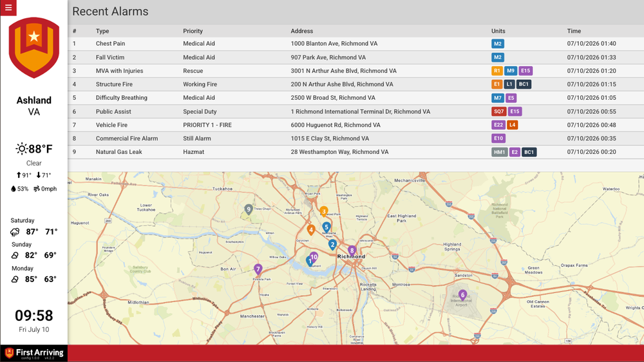Screen dimensions: 644x362
Task: Select the Natural Gas Leak alarm type
Action: tap(119, 152)
